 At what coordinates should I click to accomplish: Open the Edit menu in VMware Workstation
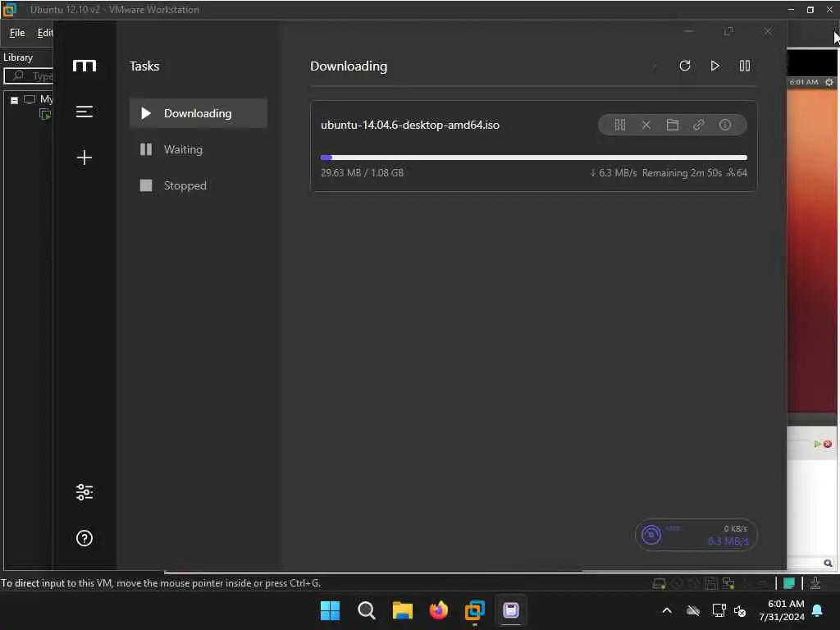click(x=45, y=33)
